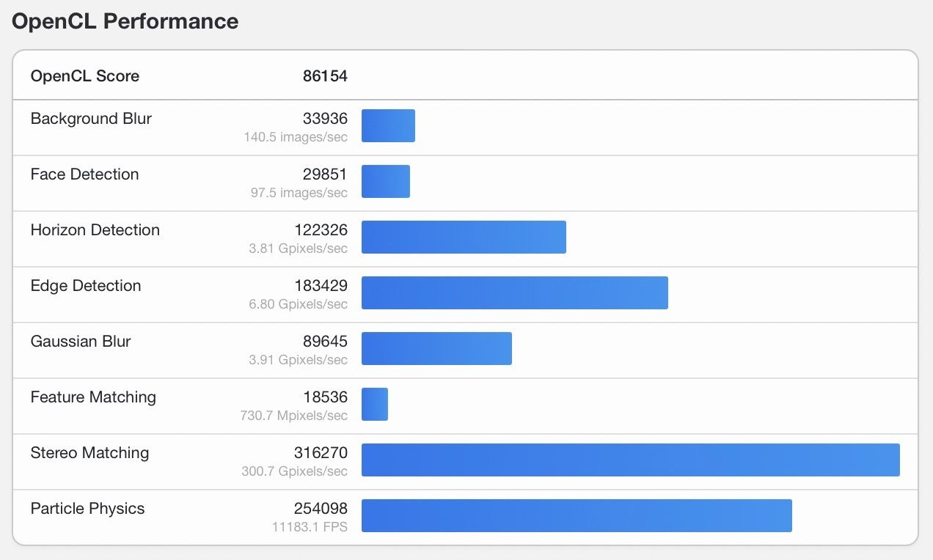Image resolution: width=933 pixels, height=560 pixels.
Task: Select the Feature Matching row label
Action: point(93,397)
